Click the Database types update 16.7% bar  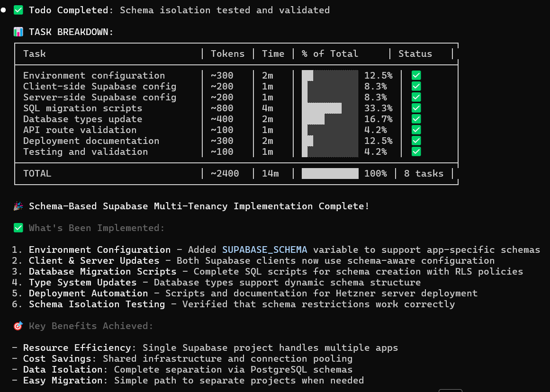click(330, 119)
